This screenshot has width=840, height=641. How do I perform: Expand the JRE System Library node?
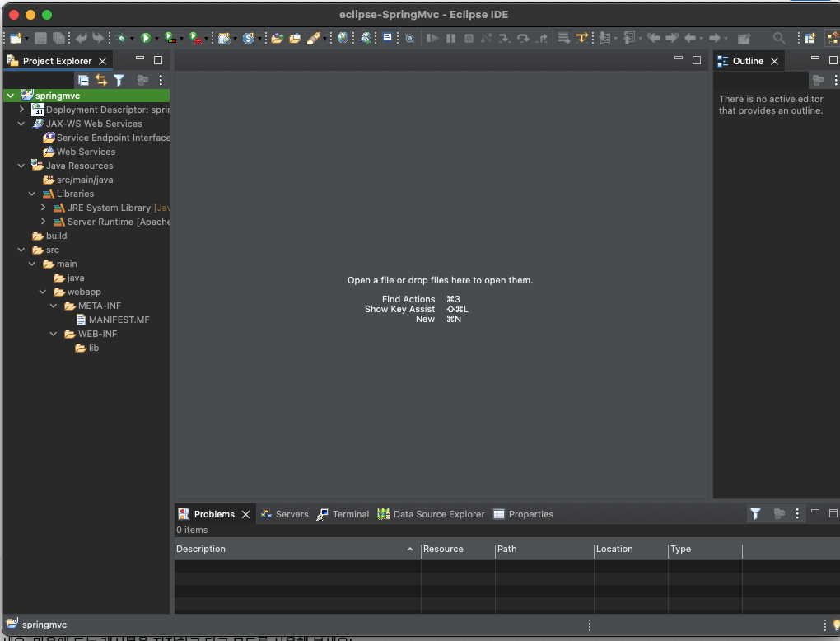point(43,208)
